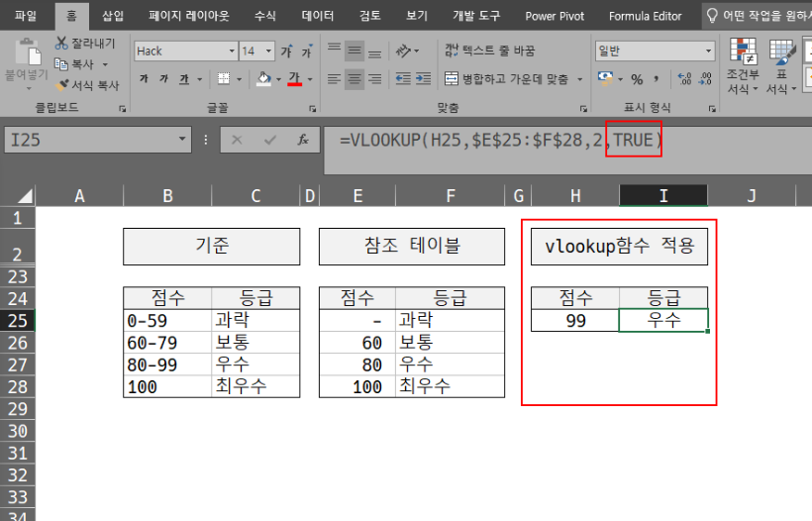
Task: Switch to Insert (삽입) tab
Action: click(x=112, y=16)
